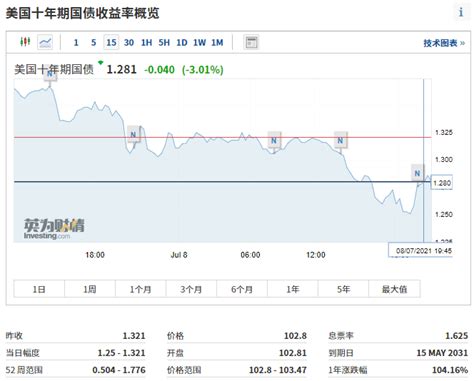Viewport: 474px width, 381px height.
Task: Click the 1.280 current price label
Action: click(x=442, y=183)
